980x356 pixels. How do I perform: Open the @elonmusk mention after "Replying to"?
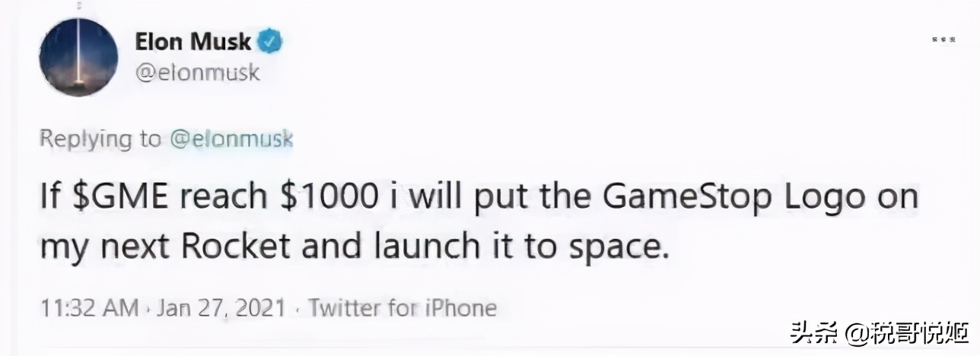tap(231, 140)
